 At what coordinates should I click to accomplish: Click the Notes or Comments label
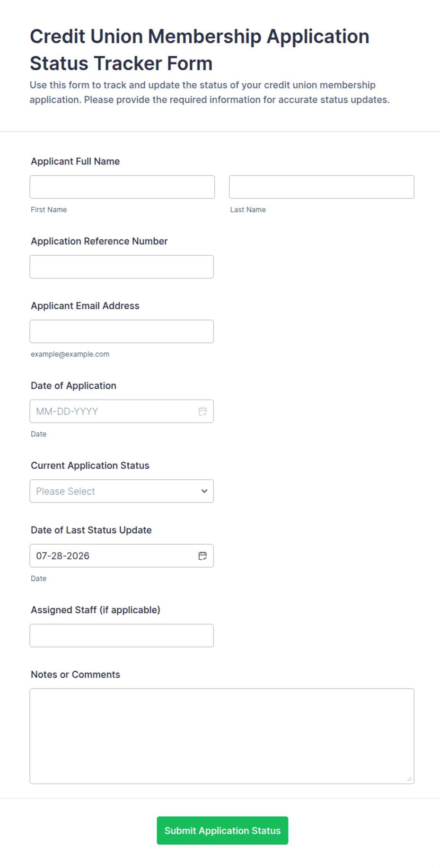click(x=75, y=674)
